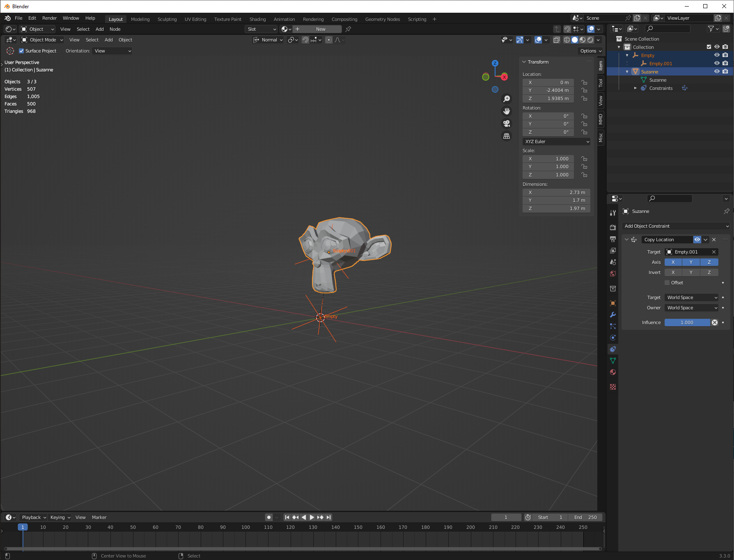Open the View Layer properties tab icon
The height and width of the screenshot is (560, 734).
[613, 251]
